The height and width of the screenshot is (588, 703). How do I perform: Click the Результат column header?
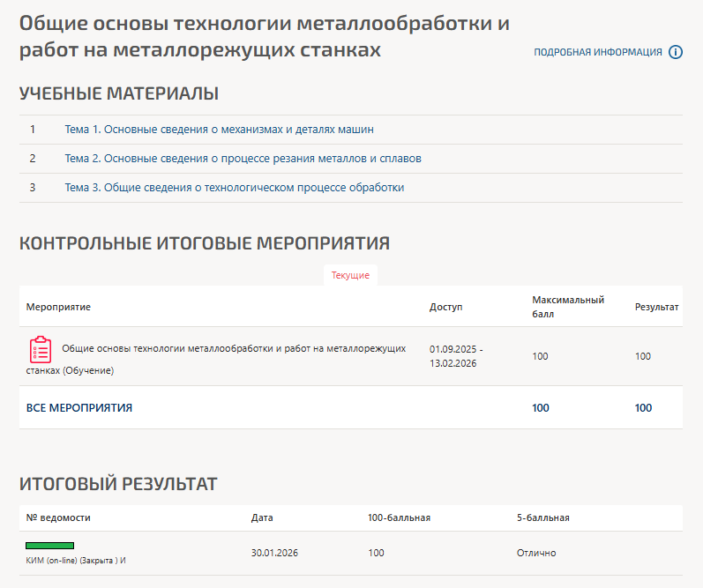pos(656,307)
